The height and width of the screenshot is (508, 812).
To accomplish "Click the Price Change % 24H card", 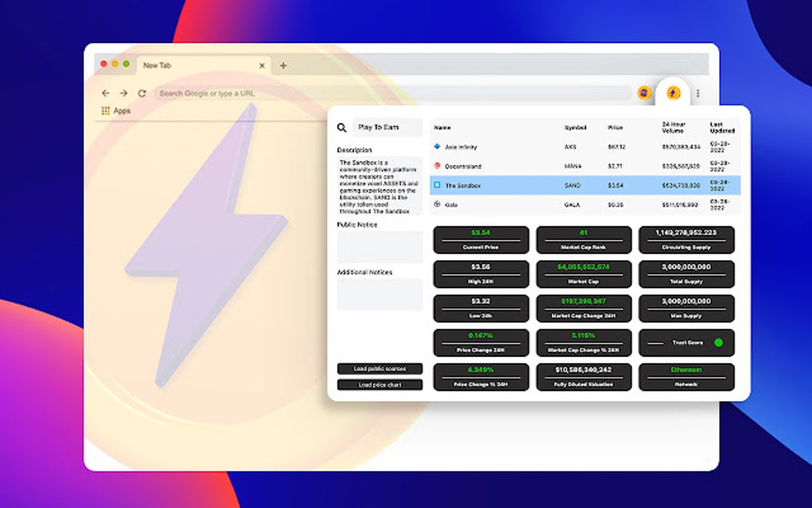I will pyautogui.click(x=481, y=377).
